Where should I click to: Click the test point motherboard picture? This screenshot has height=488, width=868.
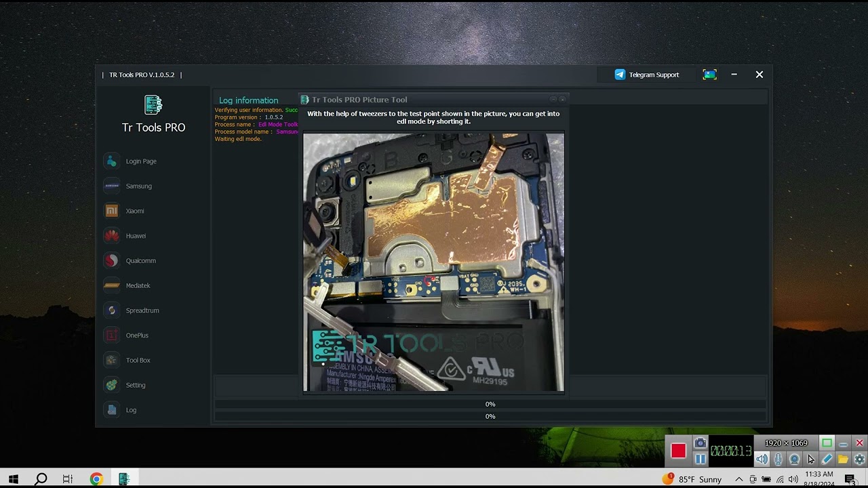point(433,262)
